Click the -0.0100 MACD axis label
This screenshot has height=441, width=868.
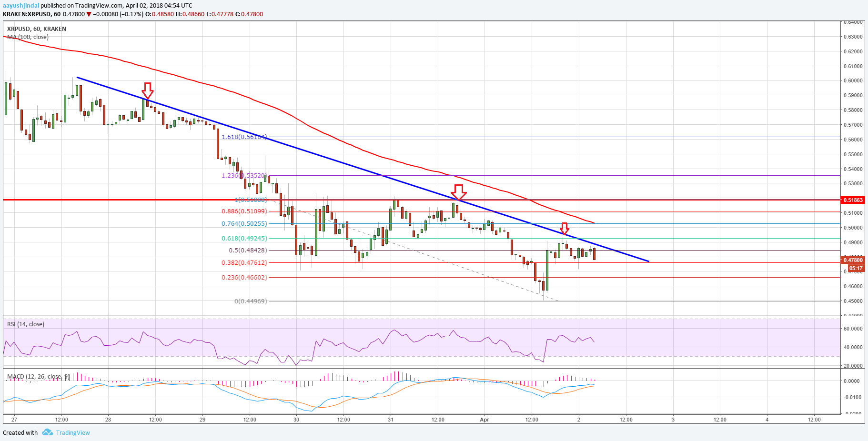[x=852, y=397]
